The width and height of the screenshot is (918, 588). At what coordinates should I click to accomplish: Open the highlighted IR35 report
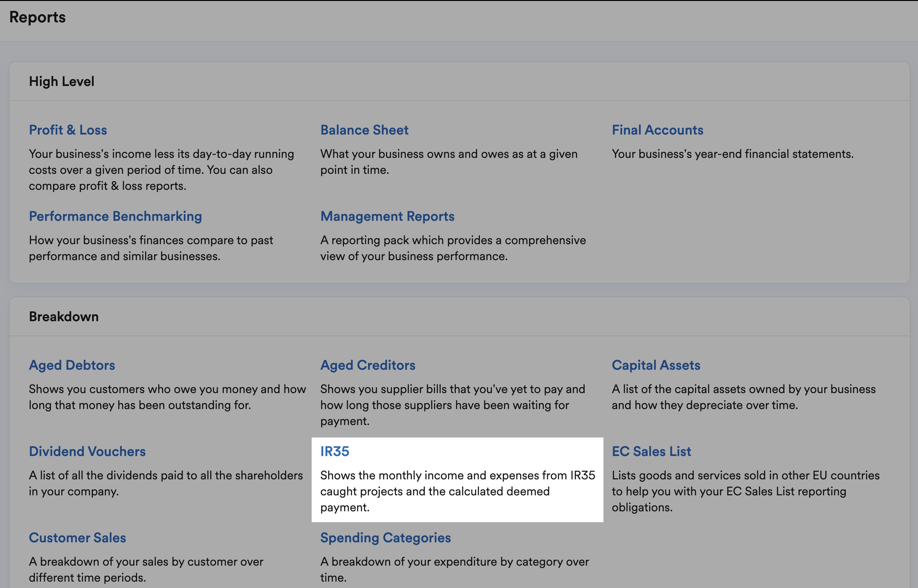point(335,451)
